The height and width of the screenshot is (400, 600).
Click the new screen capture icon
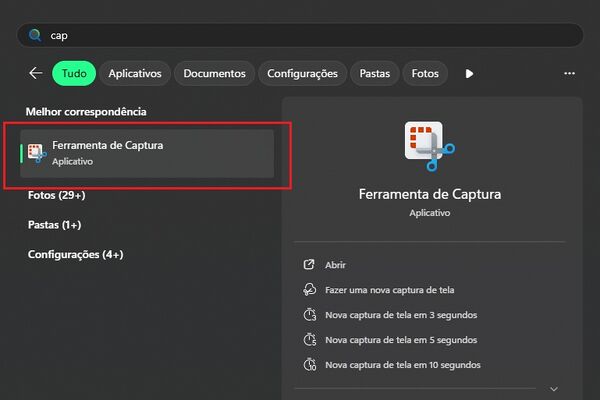click(310, 290)
